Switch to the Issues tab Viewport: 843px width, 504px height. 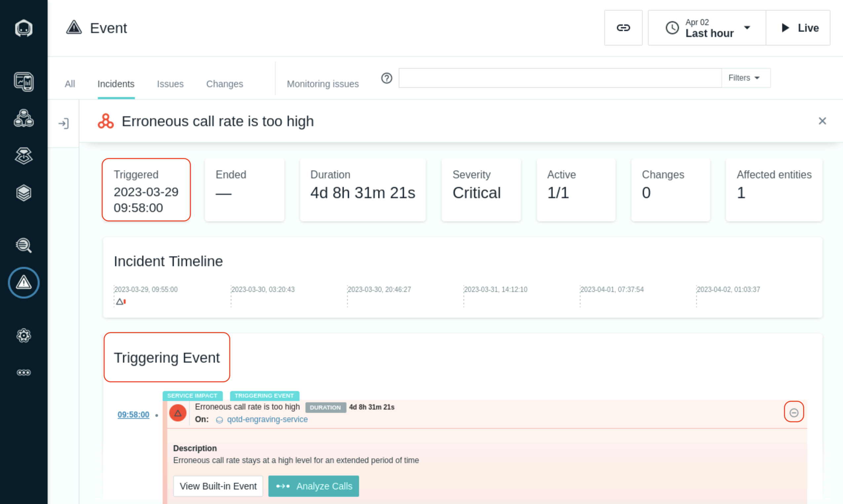(170, 84)
